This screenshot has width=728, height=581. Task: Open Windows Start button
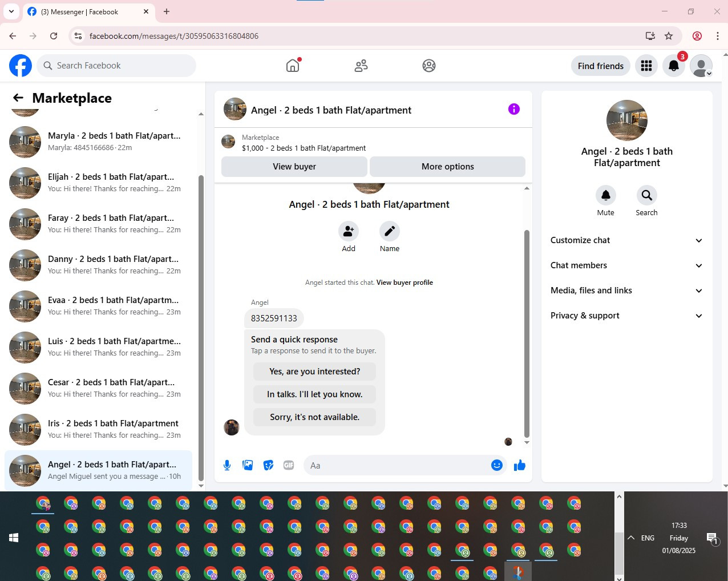(x=14, y=538)
